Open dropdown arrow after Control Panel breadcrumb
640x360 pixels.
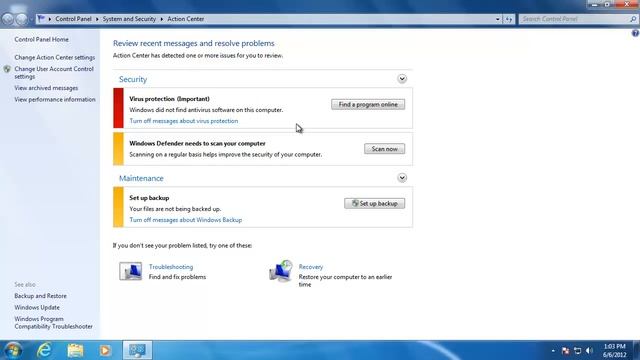click(97, 19)
